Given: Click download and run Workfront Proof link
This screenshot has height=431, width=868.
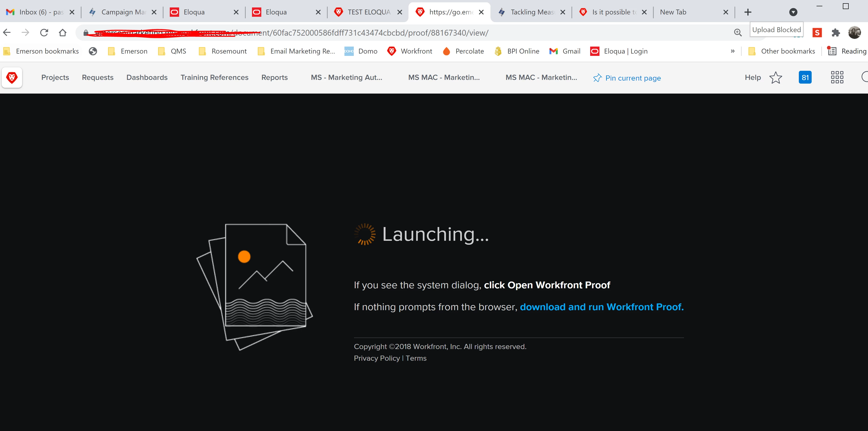Looking at the screenshot, I should coord(602,307).
